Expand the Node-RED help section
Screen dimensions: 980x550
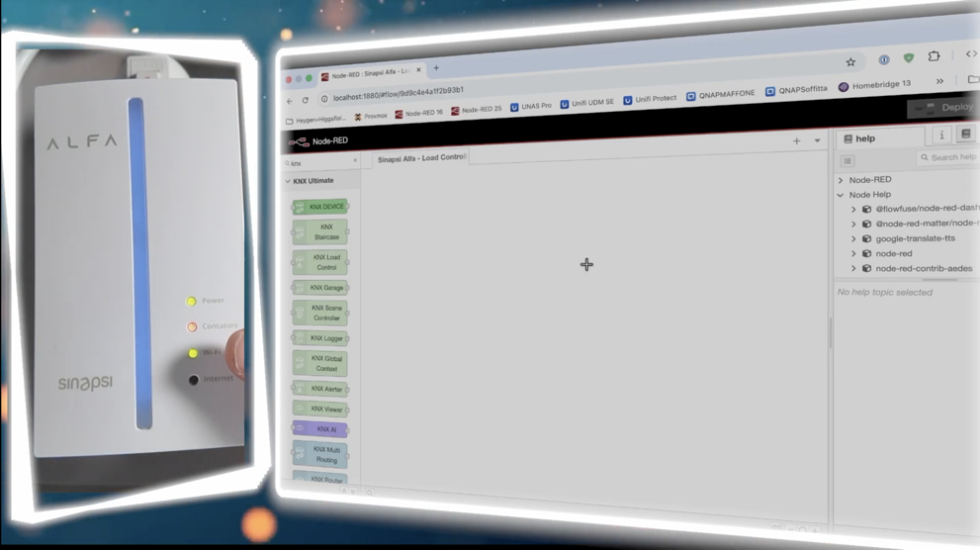(x=841, y=180)
